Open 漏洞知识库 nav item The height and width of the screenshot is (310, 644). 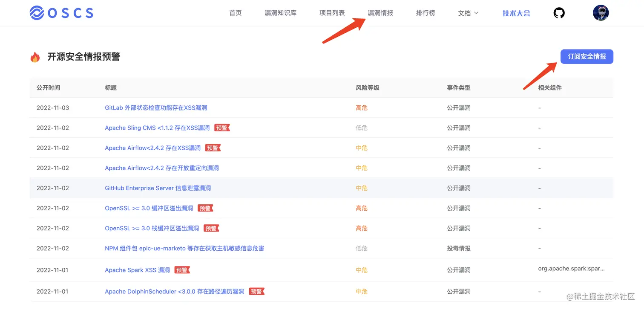pos(280,13)
